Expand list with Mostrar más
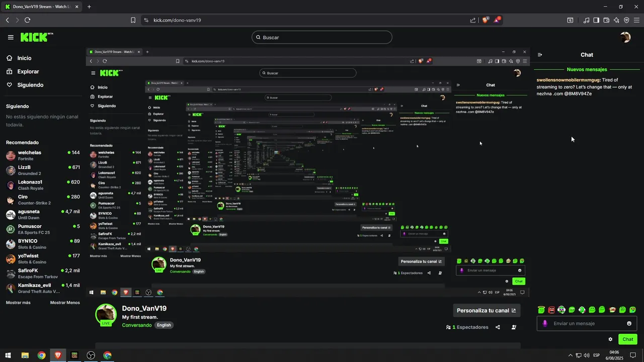Viewport: 644px width, 362px height. pyautogui.click(x=18, y=303)
